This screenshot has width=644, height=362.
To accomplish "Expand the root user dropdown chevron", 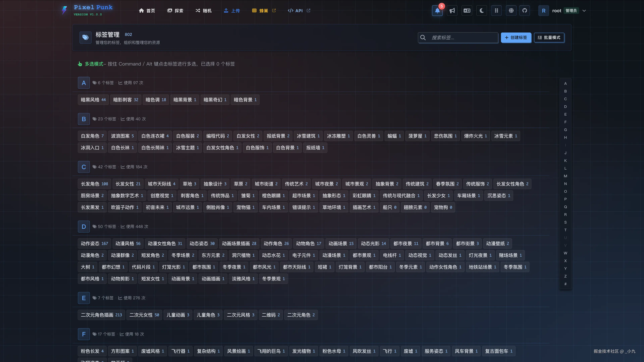I will point(584,11).
